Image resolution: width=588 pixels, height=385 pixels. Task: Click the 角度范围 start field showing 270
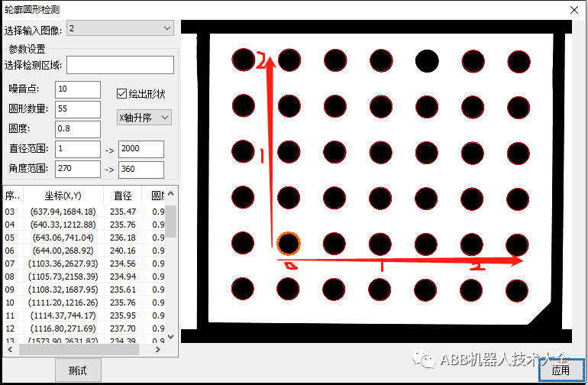(x=78, y=169)
